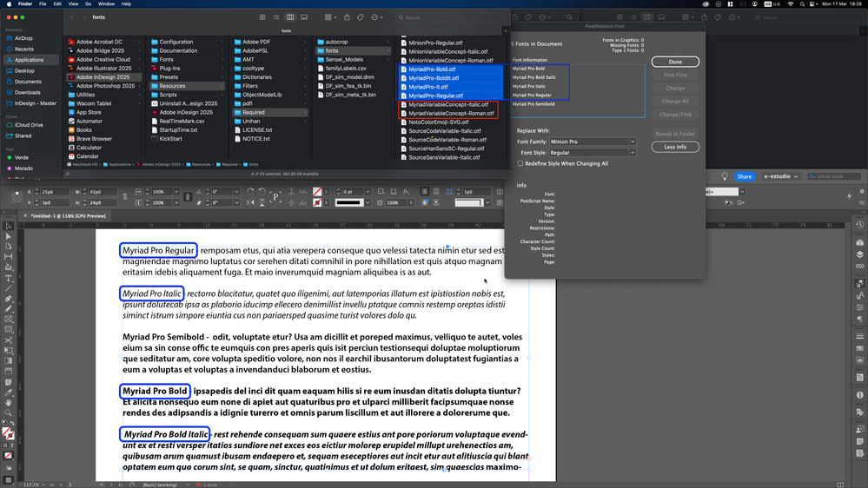
Task: Select the Free Transform tool
Action: (9, 351)
